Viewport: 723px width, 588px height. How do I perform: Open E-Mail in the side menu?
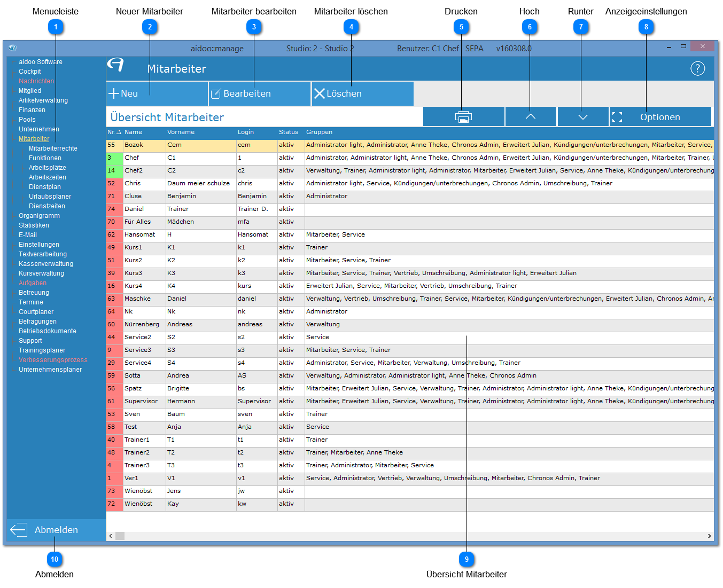(x=28, y=235)
